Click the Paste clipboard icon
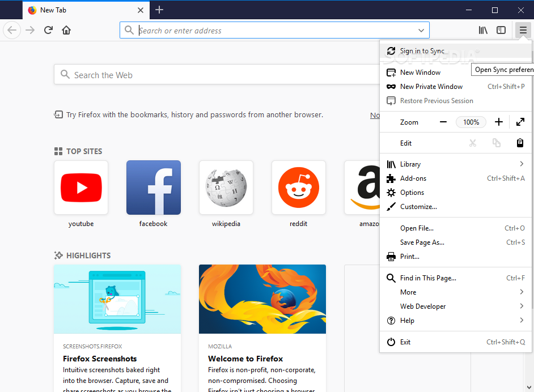 click(520, 143)
